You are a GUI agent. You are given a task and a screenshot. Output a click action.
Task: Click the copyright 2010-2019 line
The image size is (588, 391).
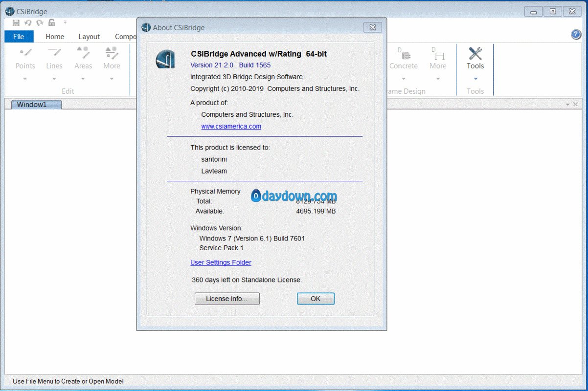275,88
